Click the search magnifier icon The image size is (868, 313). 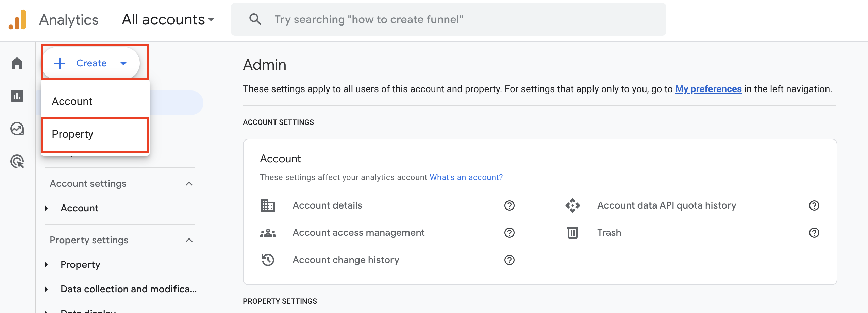[x=255, y=19]
